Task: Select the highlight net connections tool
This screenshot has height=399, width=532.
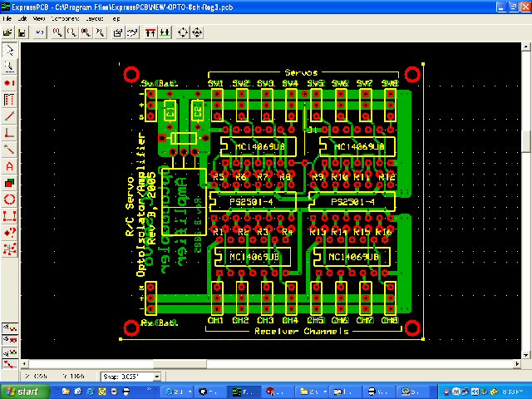Action: pos(9,249)
